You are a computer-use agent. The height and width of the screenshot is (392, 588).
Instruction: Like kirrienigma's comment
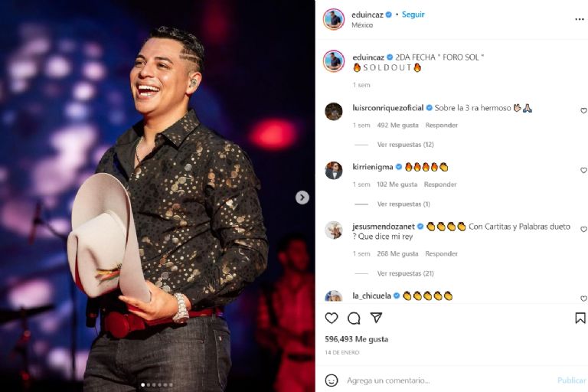583,170
